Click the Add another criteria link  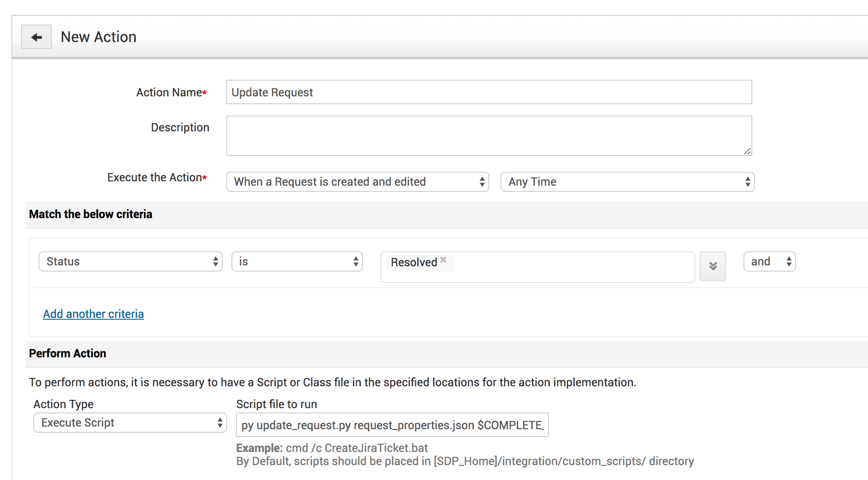point(93,314)
